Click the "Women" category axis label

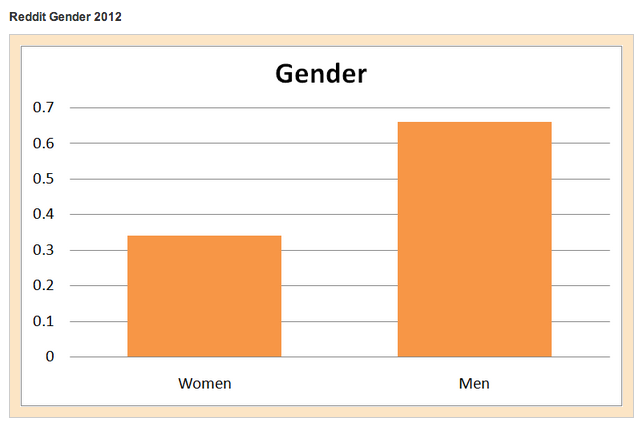point(204,383)
